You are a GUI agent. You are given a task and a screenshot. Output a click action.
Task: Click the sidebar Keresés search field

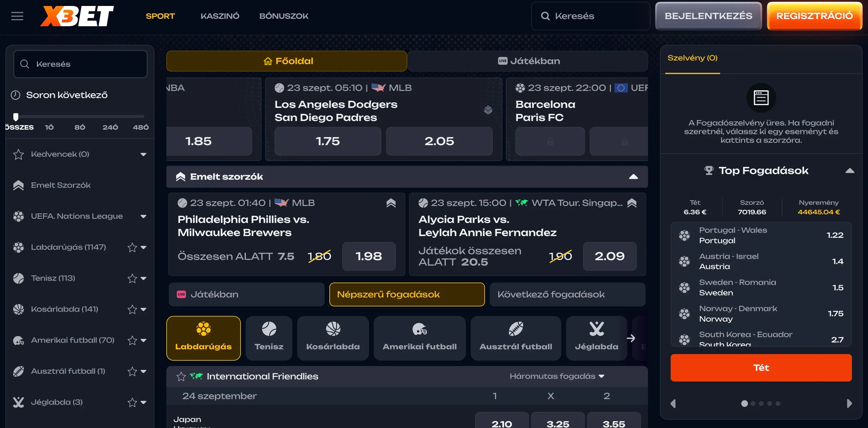(x=80, y=64)
